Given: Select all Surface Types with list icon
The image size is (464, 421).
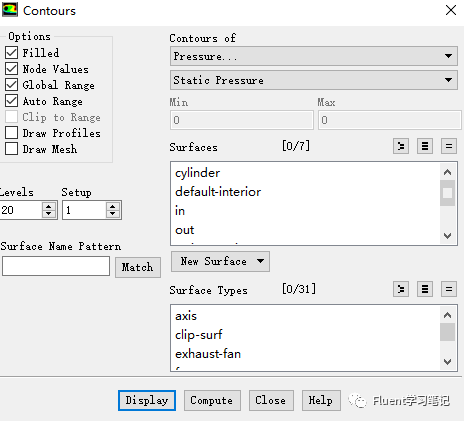Looking at the screenshot, I should [425, 289].
